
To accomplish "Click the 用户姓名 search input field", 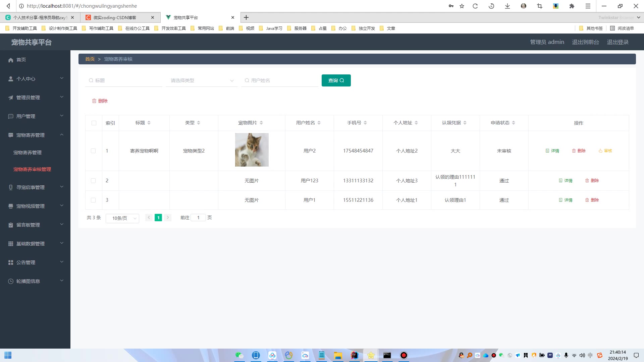I will point(280,80).
